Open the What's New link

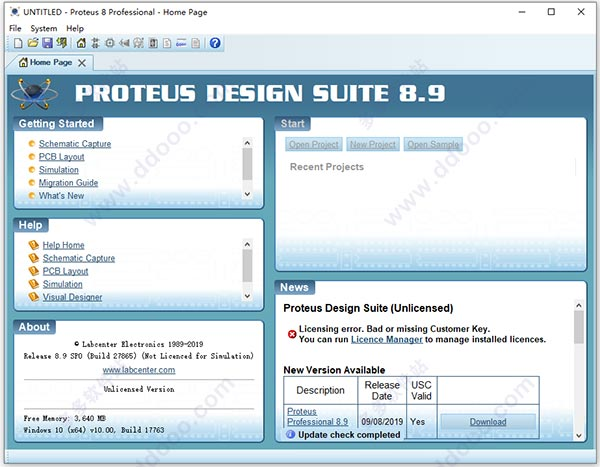61,196
